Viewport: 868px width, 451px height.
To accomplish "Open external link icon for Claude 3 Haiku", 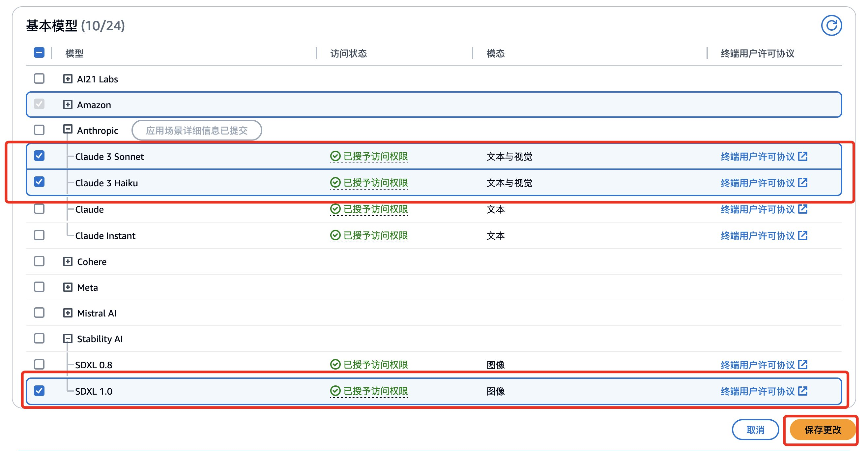I will pos(803,183).
